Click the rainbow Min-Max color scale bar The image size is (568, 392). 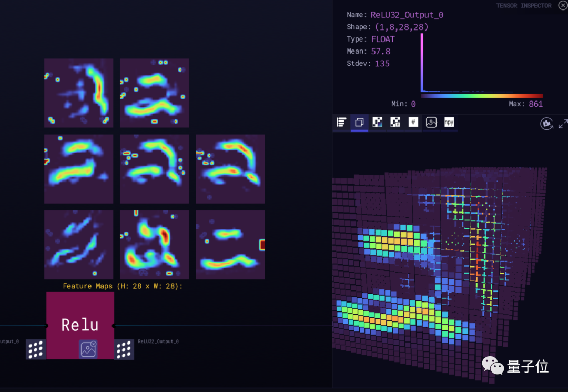tap(481, 96)
